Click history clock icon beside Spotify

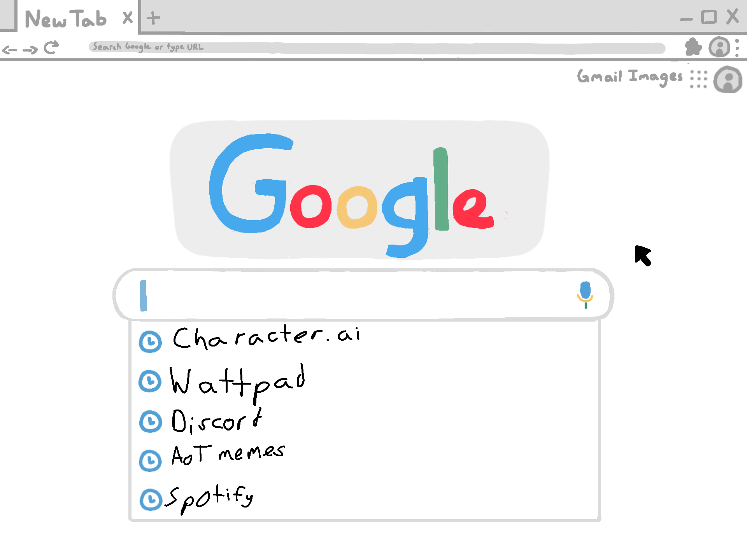pos(151,500)
